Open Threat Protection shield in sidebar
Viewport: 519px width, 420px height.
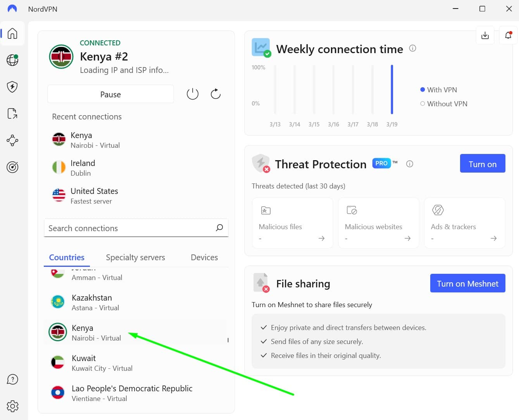click(x=12, y=87)
